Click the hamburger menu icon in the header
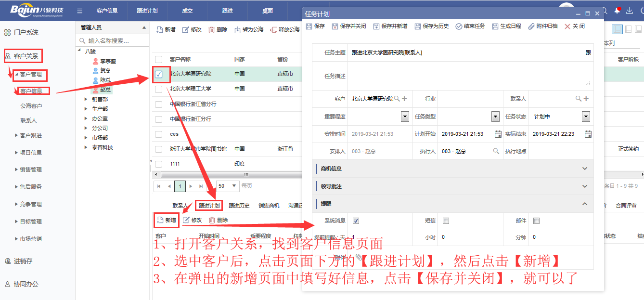644x300 pixels. 80,11
